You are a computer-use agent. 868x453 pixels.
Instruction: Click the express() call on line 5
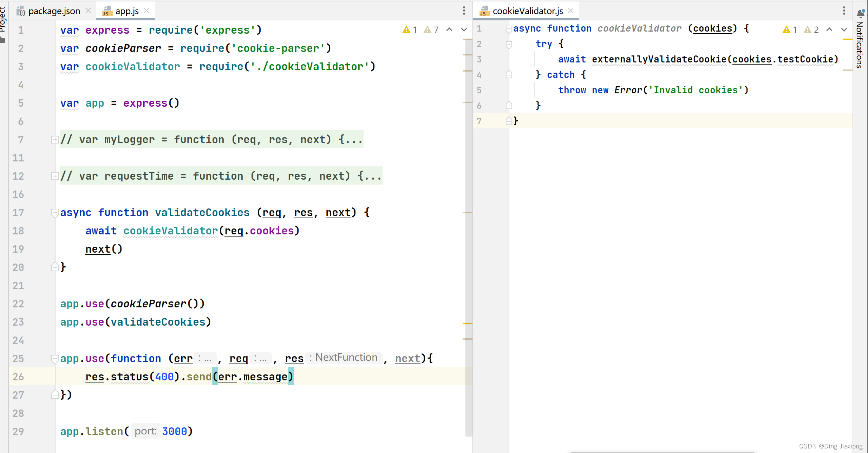[151, 103]
